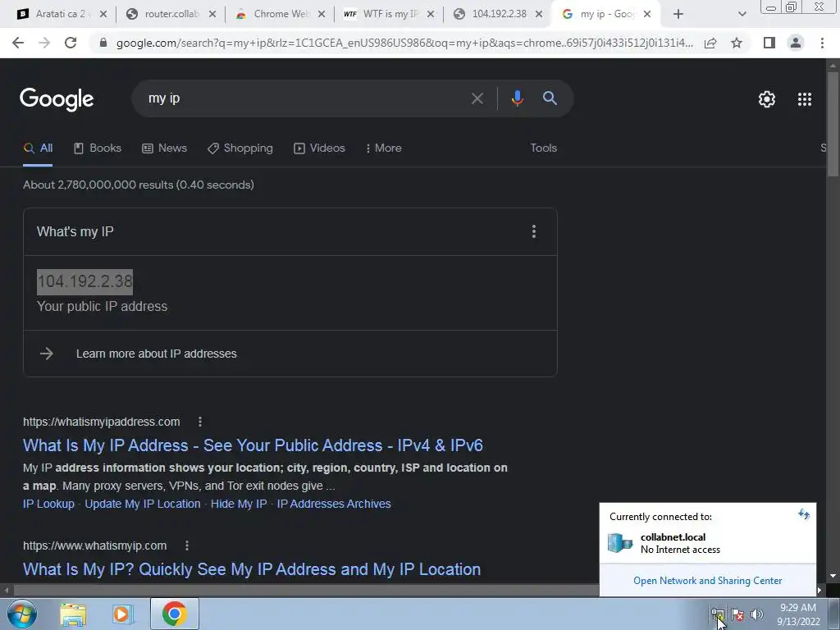Start voice search with microphone
840x630 pixels.
517,98
